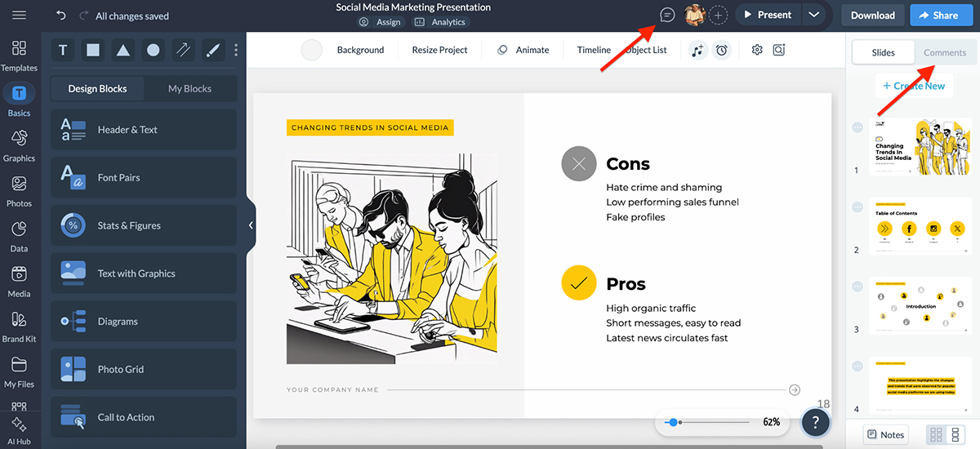Switch to My Blocks tab
Viewport: 980px width, 449px height.
click(189, 88)
